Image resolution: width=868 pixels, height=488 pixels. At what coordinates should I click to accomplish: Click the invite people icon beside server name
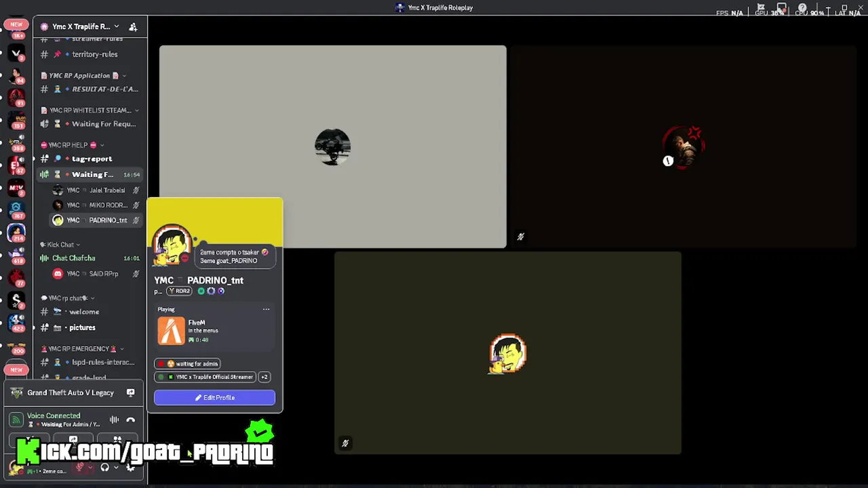pos(133,26)
